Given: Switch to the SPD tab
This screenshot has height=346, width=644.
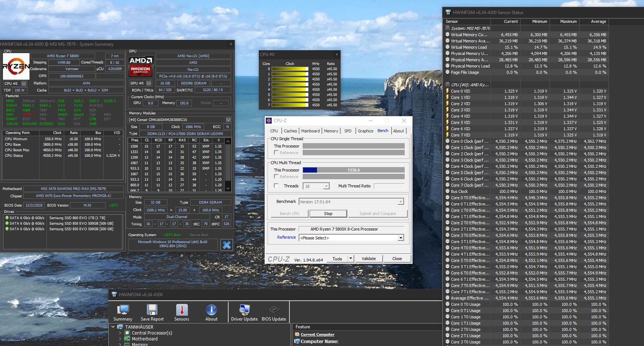Looking at the screenshot, I should (348, 131).
